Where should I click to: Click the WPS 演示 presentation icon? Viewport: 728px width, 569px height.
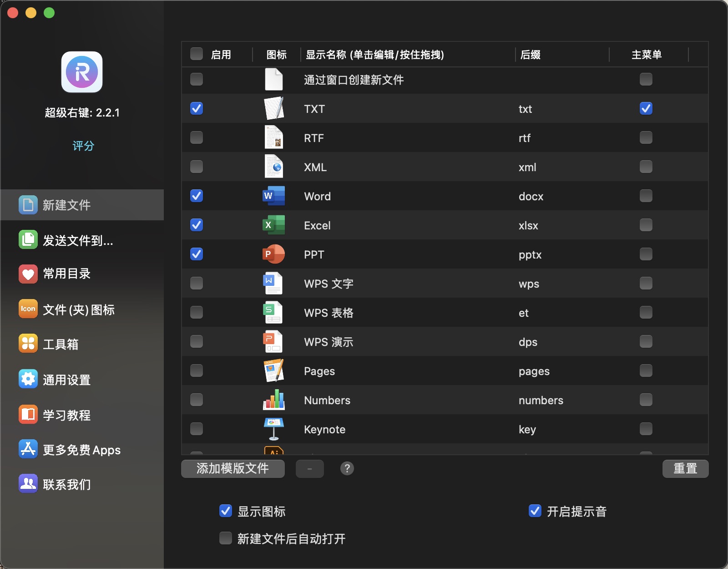273,341
